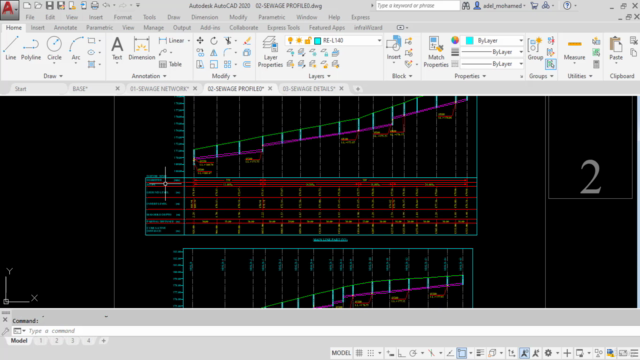Click the Paste button
This screenshot has width=640, height=360.
tap(616, 49)
